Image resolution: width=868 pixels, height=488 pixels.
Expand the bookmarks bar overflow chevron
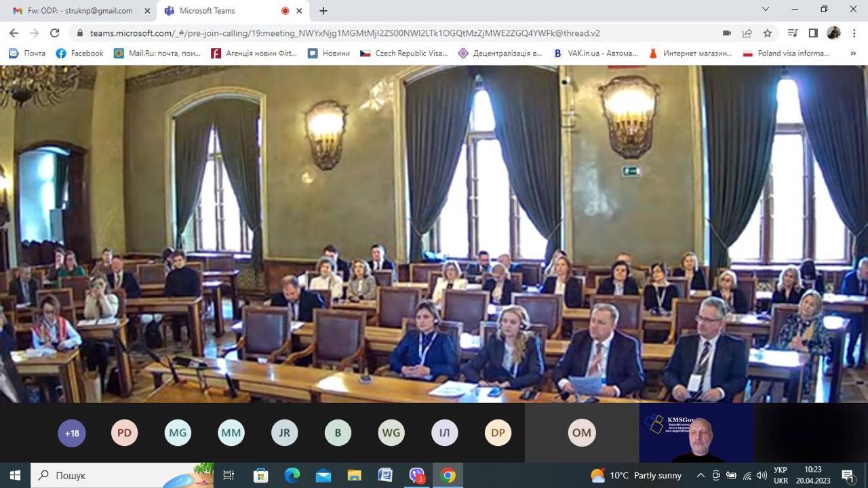pos(852,53)
